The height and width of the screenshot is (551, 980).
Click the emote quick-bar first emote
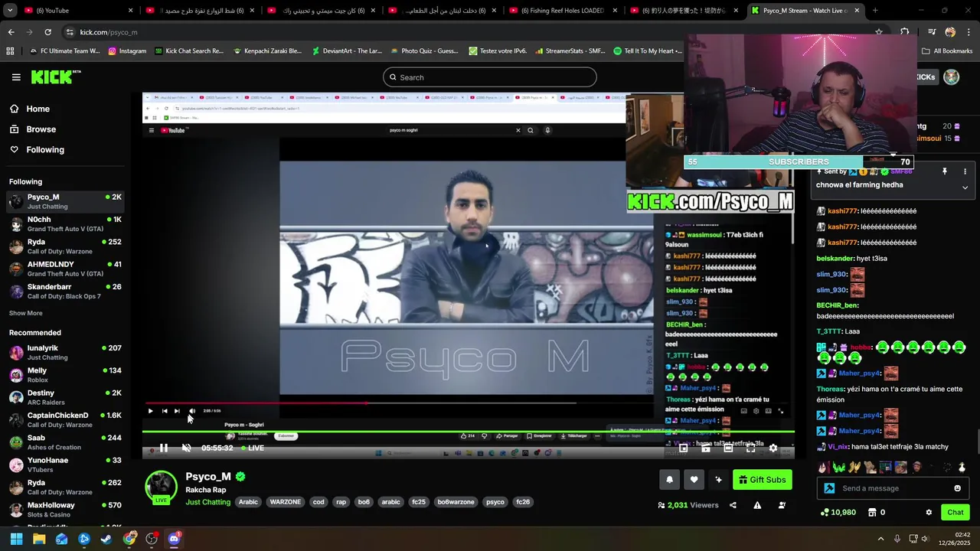(823, 468)
